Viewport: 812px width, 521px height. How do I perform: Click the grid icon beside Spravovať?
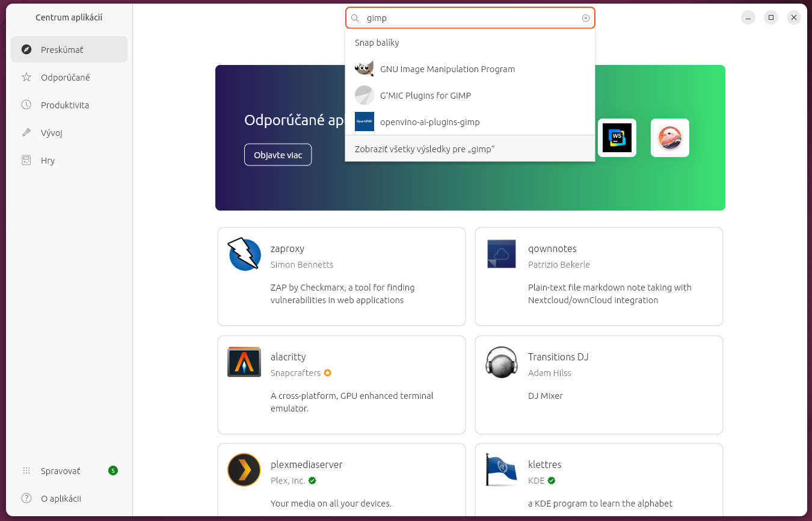(x=26, y=470)
